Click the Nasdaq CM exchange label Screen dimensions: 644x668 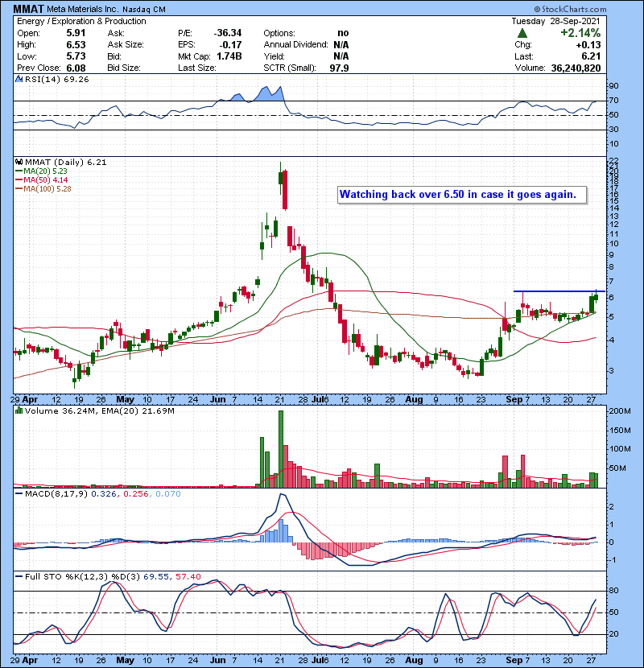pos(144,10)
